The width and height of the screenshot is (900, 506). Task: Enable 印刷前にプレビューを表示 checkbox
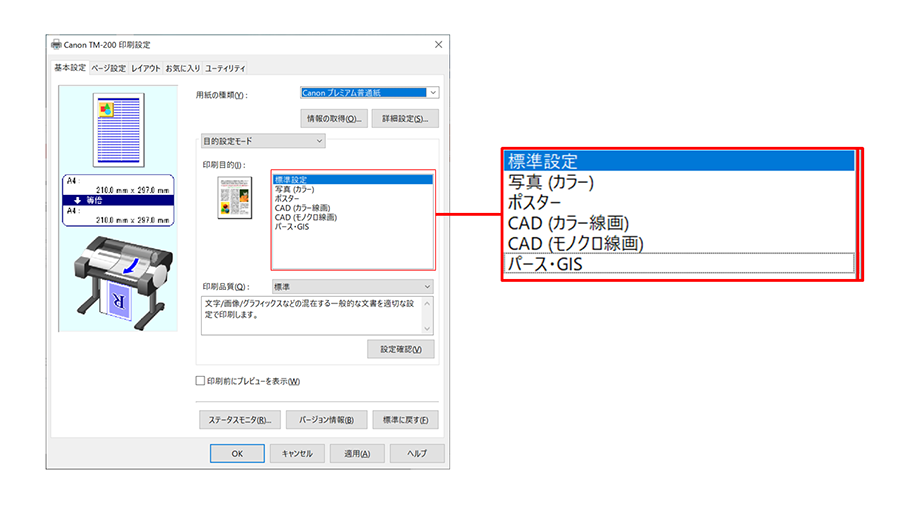(200, 381)
